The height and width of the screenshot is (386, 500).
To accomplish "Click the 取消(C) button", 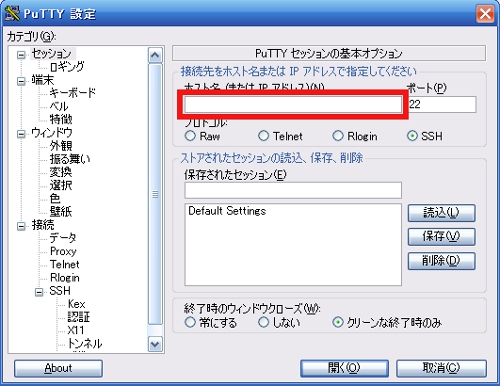I will click(441, 368).
